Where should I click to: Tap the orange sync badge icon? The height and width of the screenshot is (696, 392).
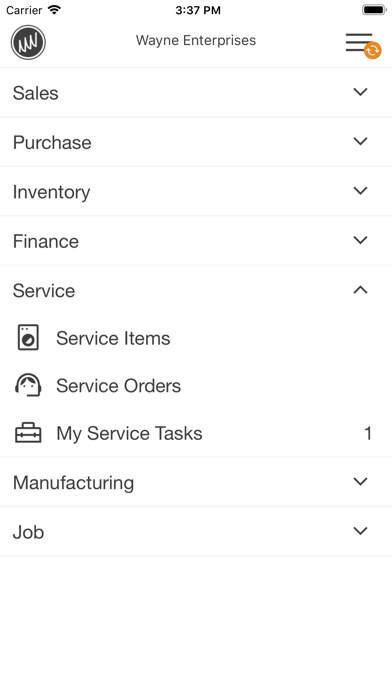373,50
